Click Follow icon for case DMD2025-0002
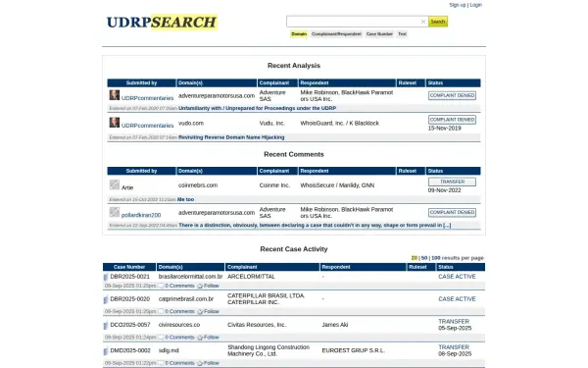 pos(200,363)
